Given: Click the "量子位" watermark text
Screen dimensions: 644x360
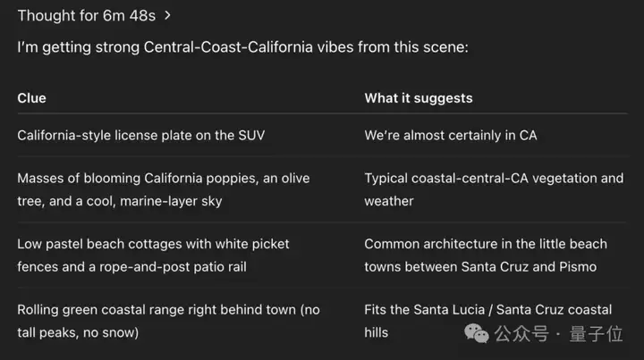Looking at the screenshot, I should click(x=596, y=333).
